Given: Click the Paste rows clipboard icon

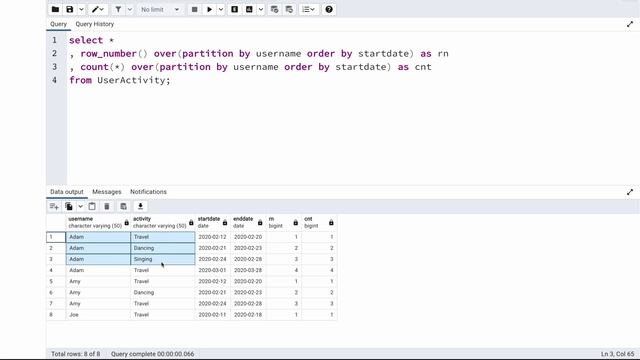Looking at the screenshot, I should (92, 207).
